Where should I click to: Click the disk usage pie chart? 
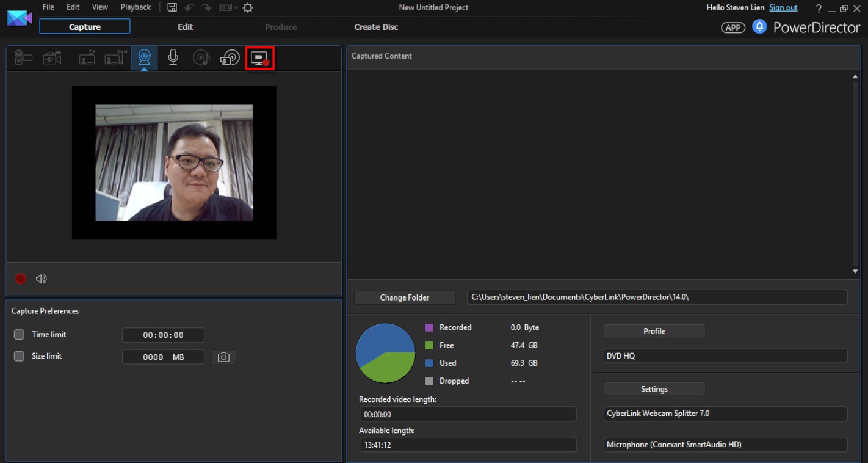(385, 353)
